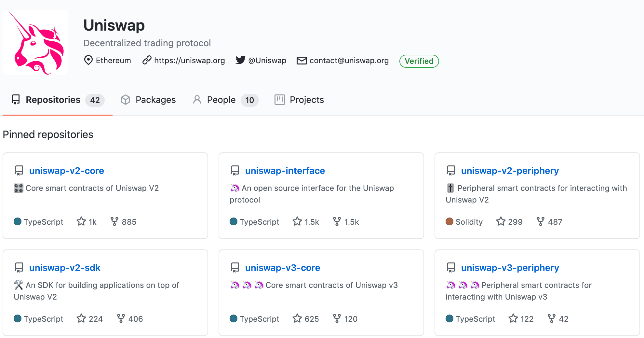Open the uniswap-v2-sdk repository
644x338 pixels.
click(x=65, y=268)
